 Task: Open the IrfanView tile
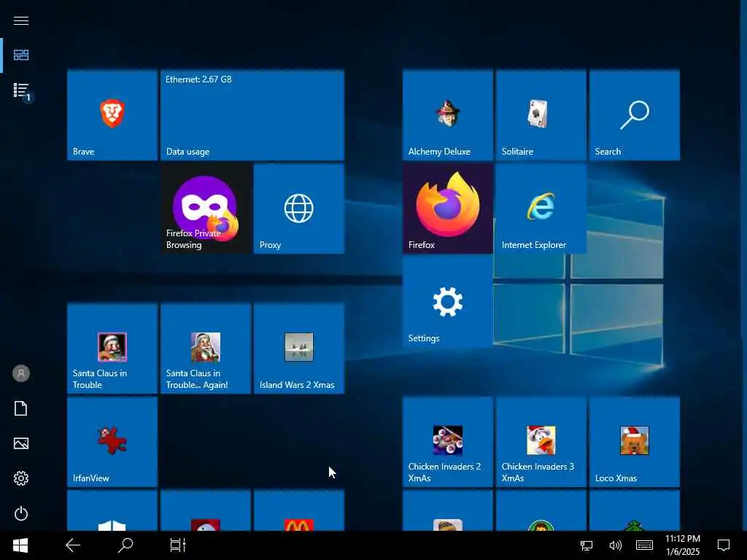click(112, 442)
